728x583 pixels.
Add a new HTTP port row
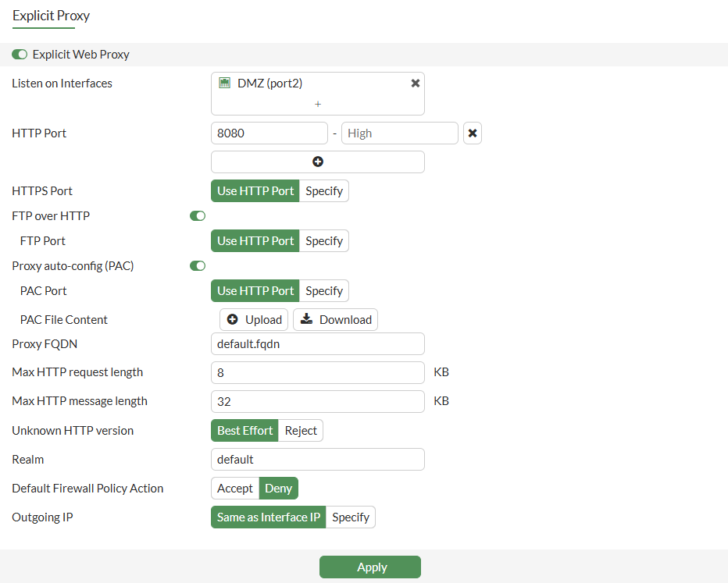(318, 162)
